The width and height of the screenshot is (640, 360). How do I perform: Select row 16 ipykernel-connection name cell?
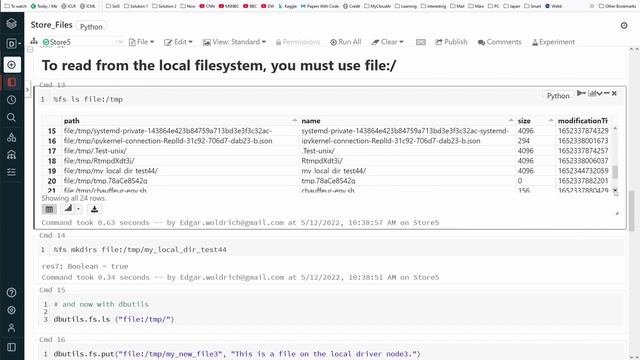[391, 141]
